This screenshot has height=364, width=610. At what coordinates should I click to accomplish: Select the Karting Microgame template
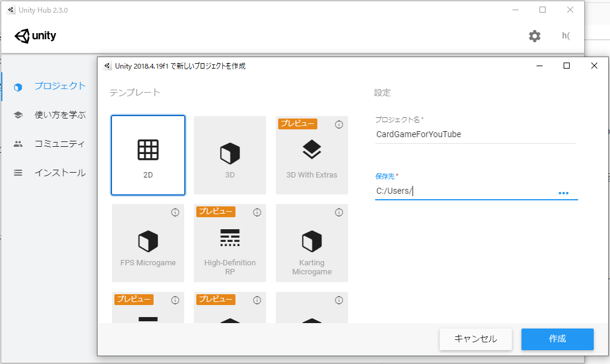(311, 243)
